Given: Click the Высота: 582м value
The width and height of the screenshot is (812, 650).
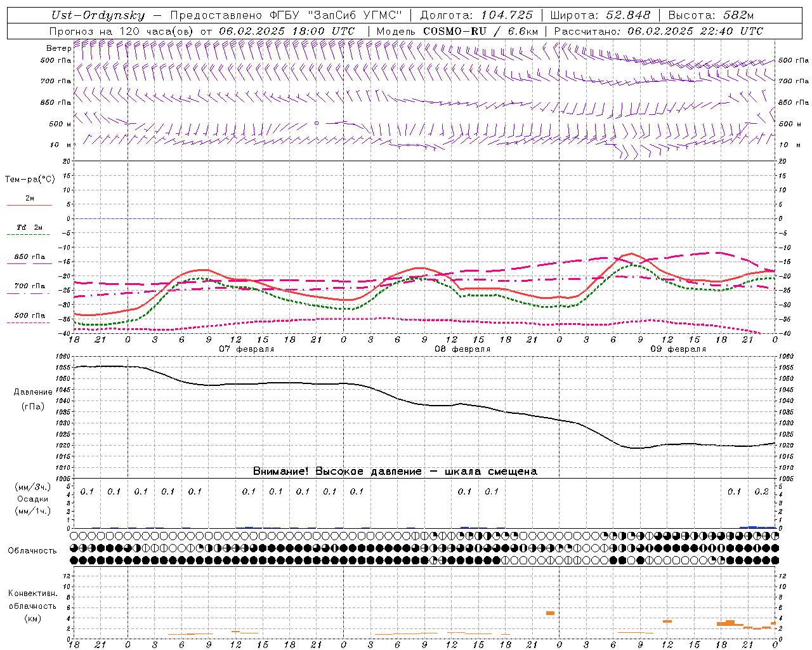Looking at the screenshot, I should point(711,15).
